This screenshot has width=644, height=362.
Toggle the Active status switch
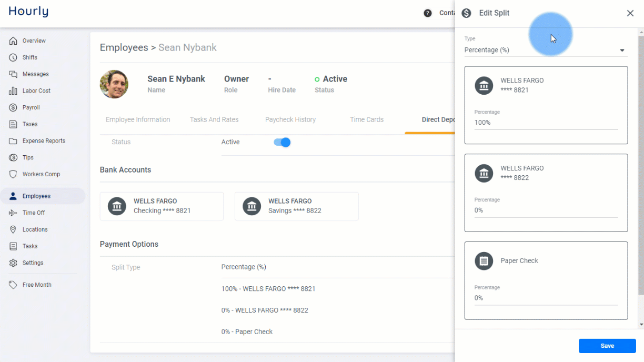point(283,142)
